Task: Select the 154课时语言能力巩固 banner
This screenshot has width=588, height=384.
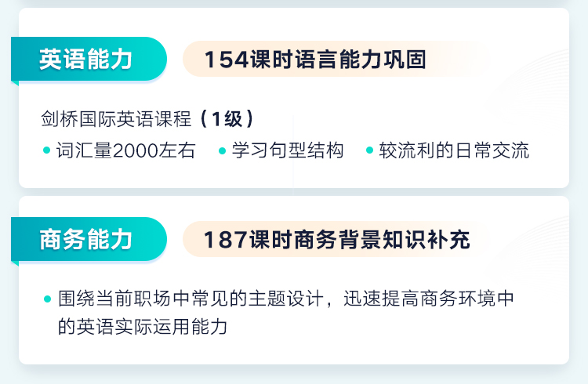Action: coord(315,60)
